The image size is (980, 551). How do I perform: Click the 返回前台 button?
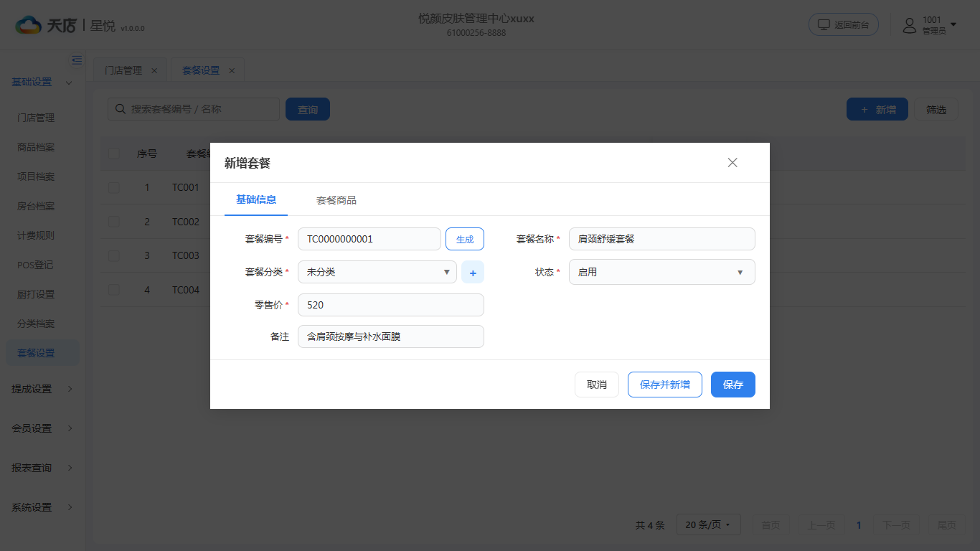click(844, 24)
